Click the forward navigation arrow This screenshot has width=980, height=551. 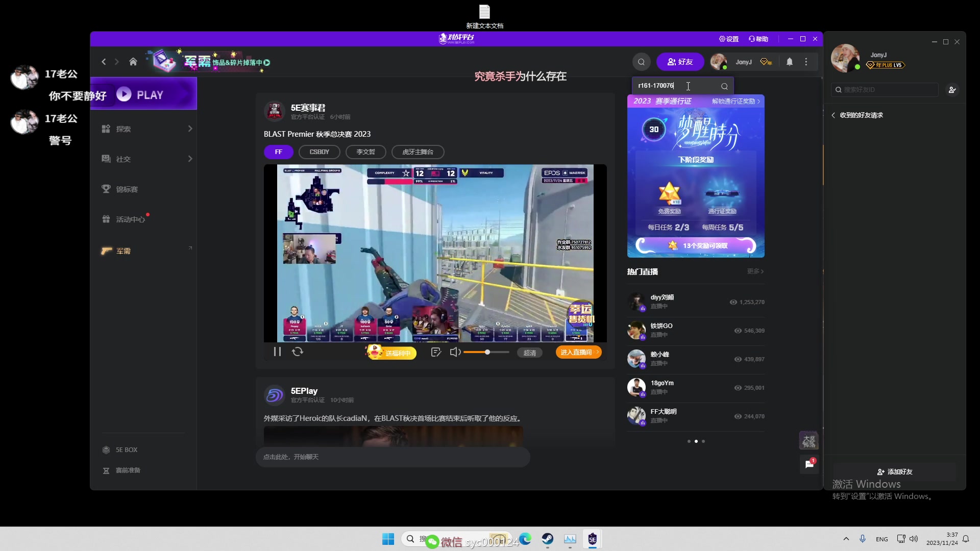117,62
